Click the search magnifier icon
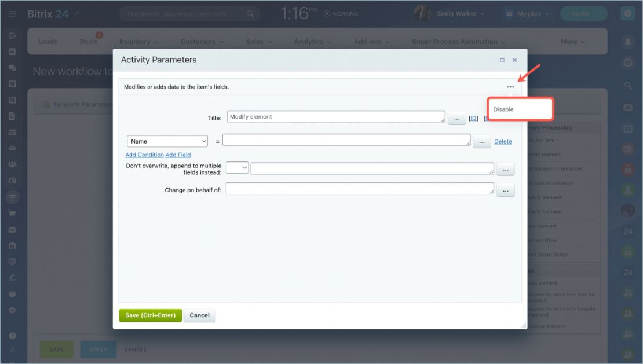 tap(250, 14)
